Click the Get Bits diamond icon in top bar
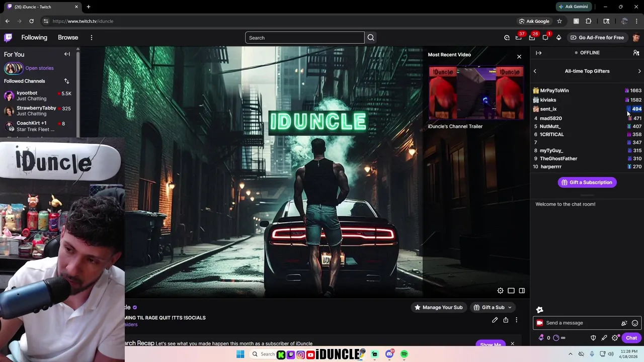Viewport: 644px width, 362px height. [x=558, y=38]
